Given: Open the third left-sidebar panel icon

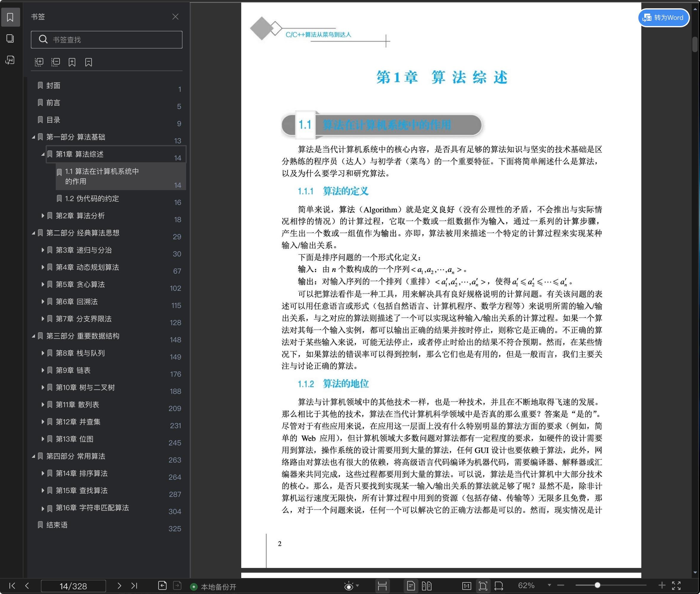Looking at the screenshot, I should point(10,60).
